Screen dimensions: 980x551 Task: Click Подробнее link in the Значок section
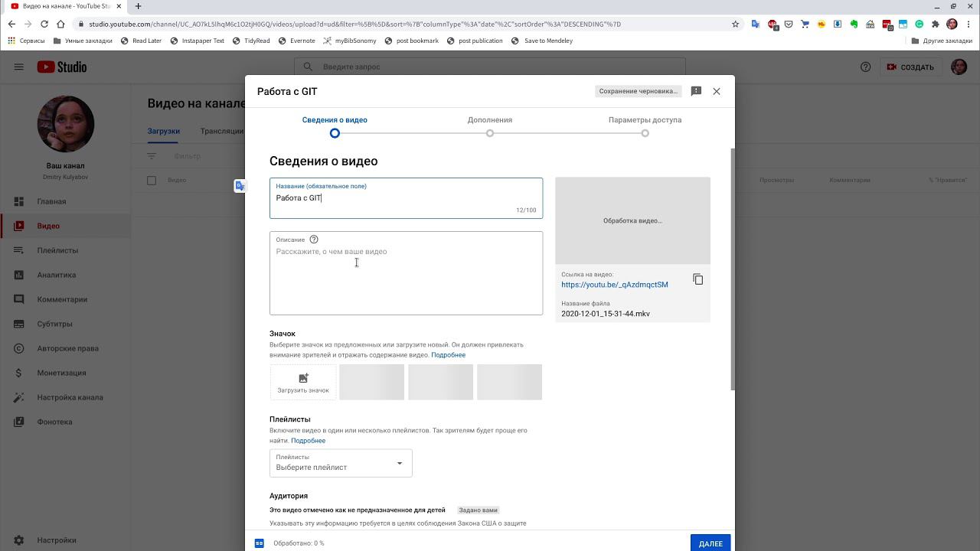pos(448,355)
